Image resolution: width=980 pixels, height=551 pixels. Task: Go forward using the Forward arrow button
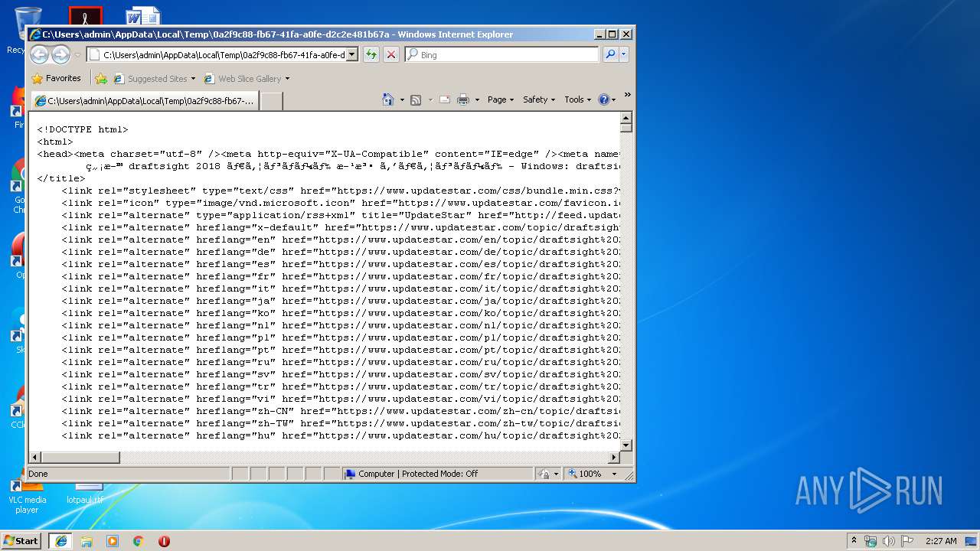(60, 54)
